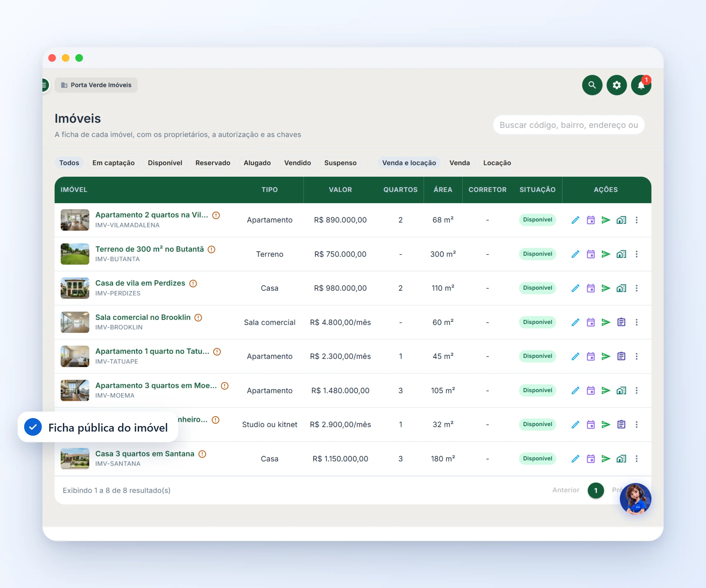
Task: Filter by Em captação
Action: click(x=113, y=163)
